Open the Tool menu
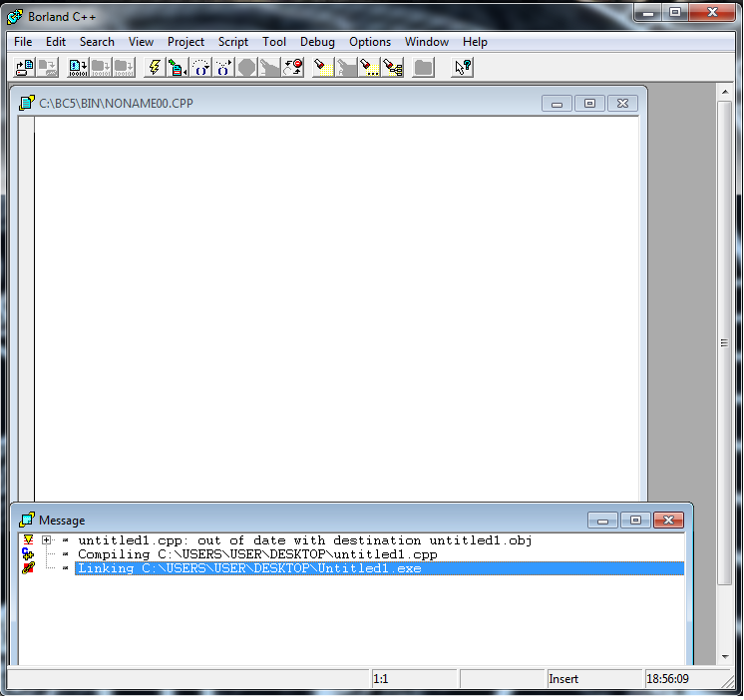Image resolution: width=744 pixels, height=700 pixels. tap(274, 42)
